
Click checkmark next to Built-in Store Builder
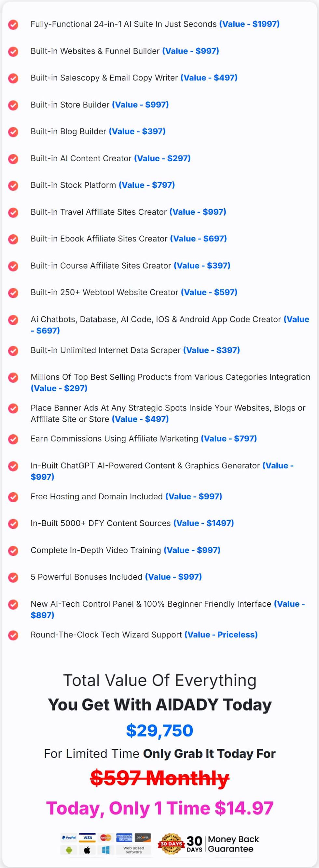(x=13, y=105)
